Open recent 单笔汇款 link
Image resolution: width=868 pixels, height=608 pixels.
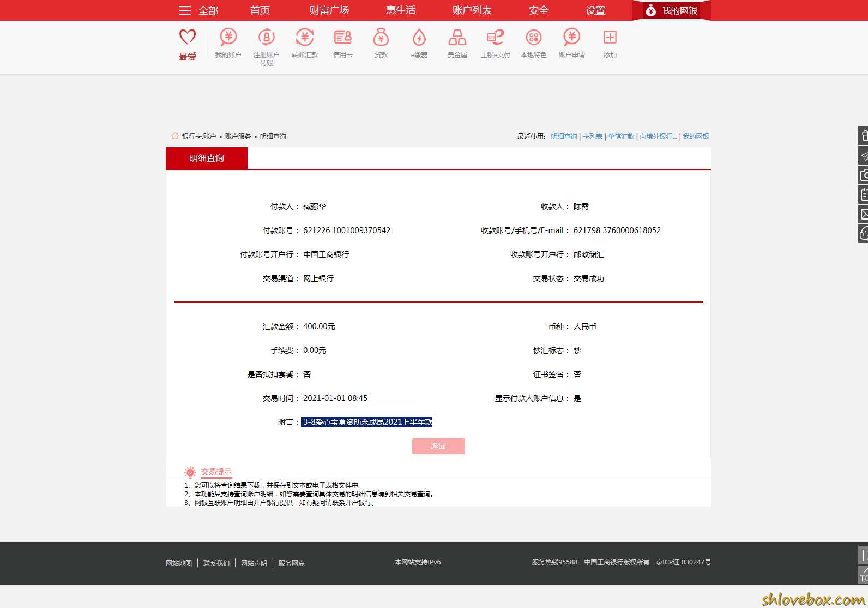point(621,137)
